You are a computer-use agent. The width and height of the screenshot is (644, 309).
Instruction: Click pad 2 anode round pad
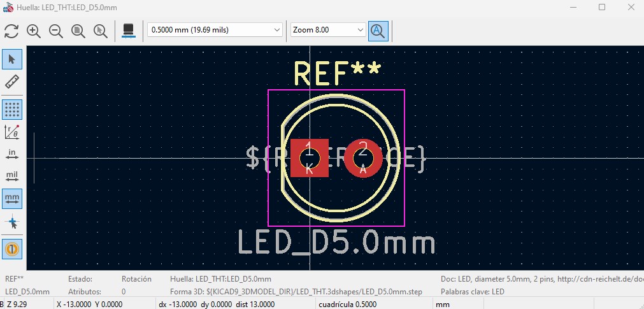pos(363,158)
